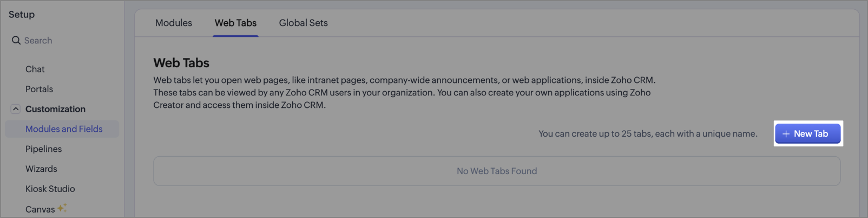Open Canvas under Customization
This screenshot has height=218, width=868.
[x=40, y=209]
